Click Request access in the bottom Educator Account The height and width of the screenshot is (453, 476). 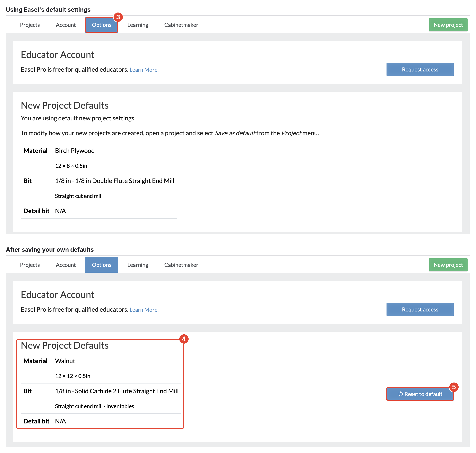click(x=420, y=310)
